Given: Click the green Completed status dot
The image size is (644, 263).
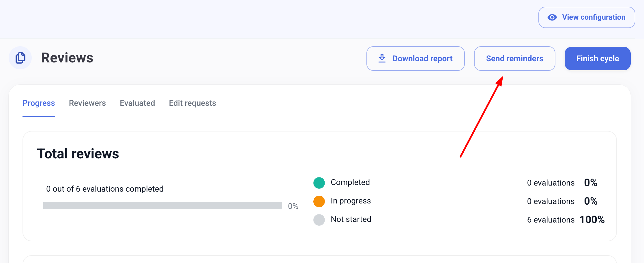Looking at the screenshot, I should (319, 183).
